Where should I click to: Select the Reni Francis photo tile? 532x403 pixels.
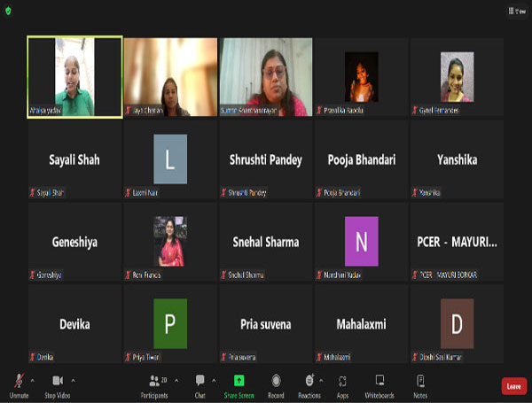coord(170,241)
